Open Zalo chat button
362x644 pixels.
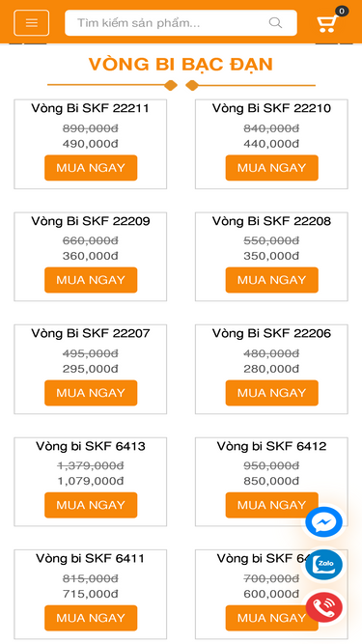pos(323,565)
